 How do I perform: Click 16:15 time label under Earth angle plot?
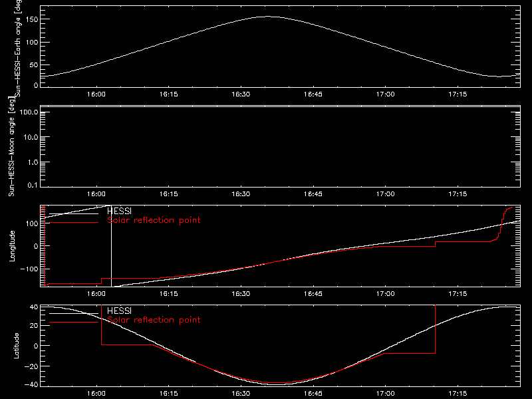(x=169, y=94)
